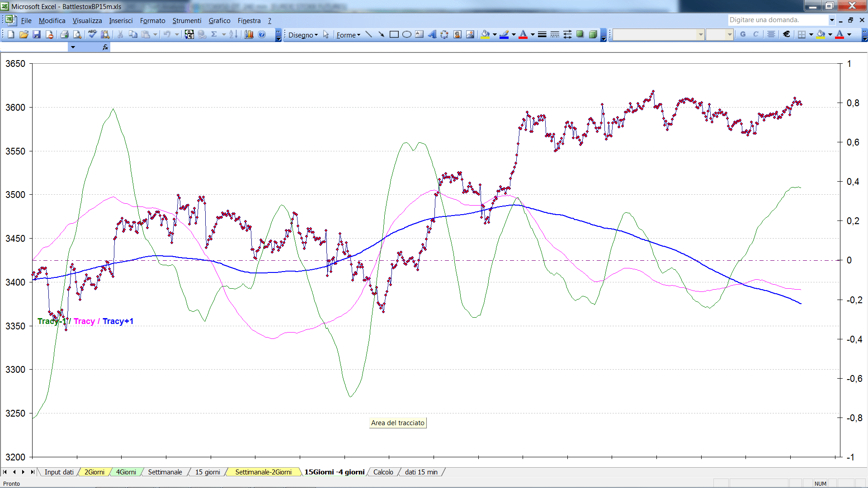Insert WordArt
This screenshot has width=868, height=488.
pyautogui.click(x=432, y=35)
